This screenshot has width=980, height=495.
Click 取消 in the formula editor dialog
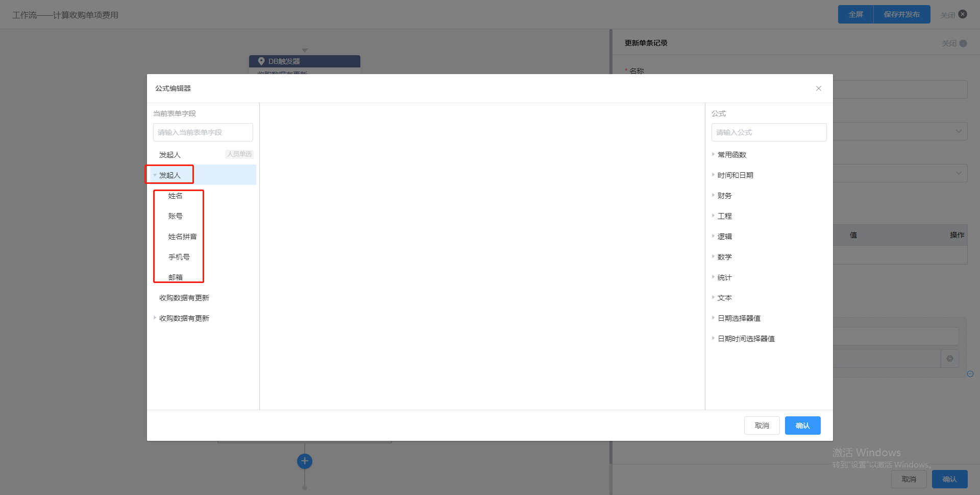pos(762,426)
